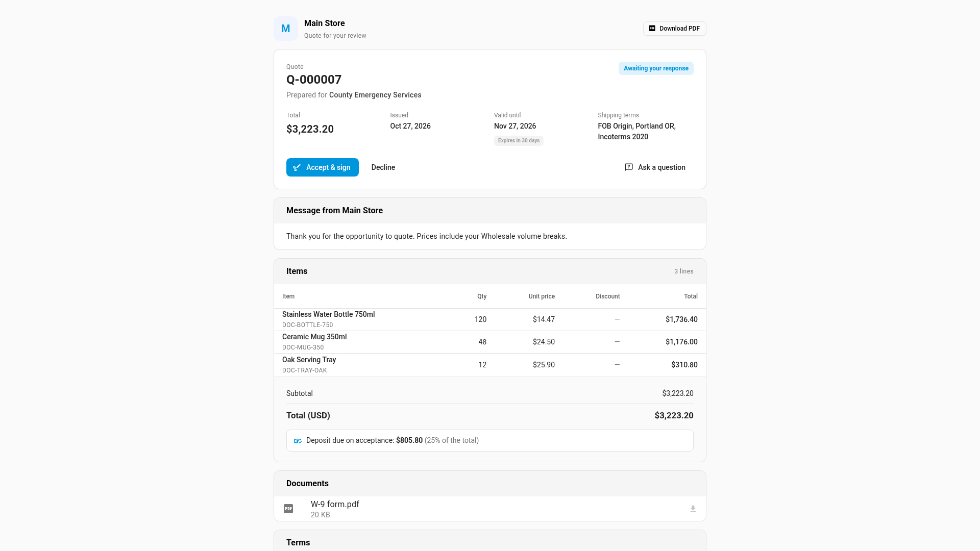This screenshot has height=551, width=980.
Task: Click County Emergency Services customer name
Action: coord(375,95)
